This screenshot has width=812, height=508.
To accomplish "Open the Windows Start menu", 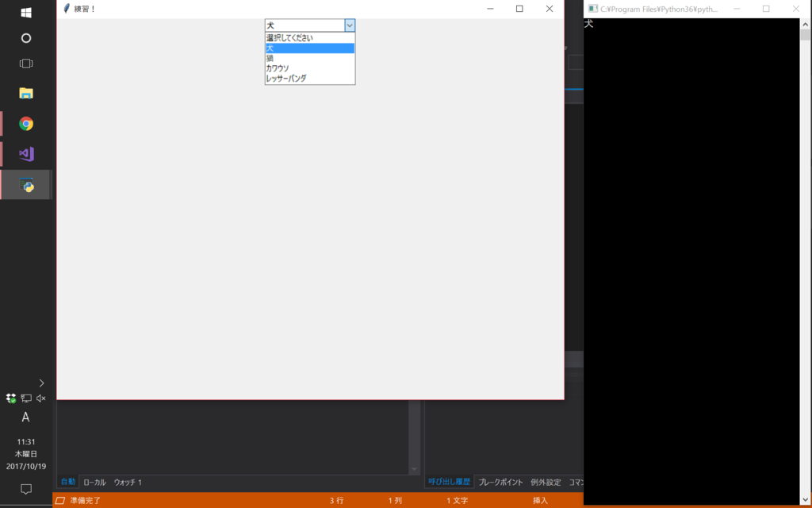I will (26, 13).
